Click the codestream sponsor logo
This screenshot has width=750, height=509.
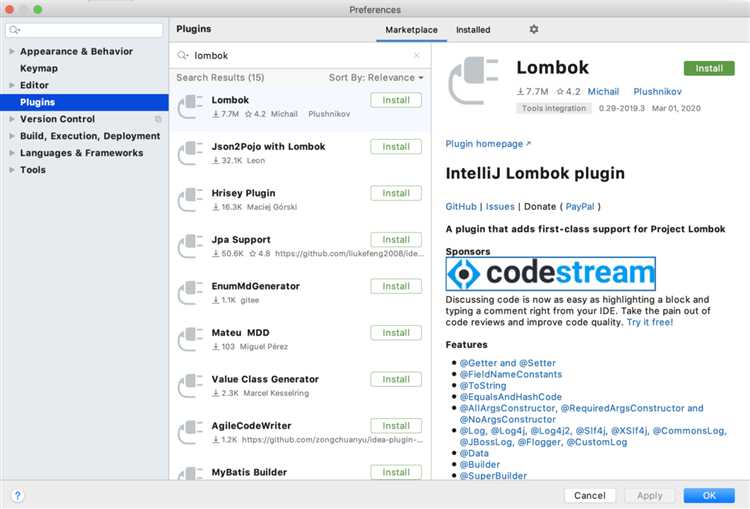550,274
